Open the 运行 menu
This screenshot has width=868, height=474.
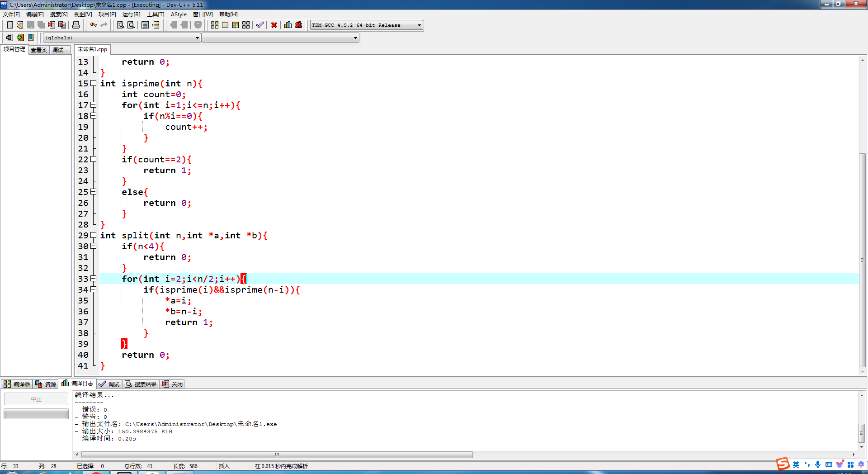coord(131,14)
